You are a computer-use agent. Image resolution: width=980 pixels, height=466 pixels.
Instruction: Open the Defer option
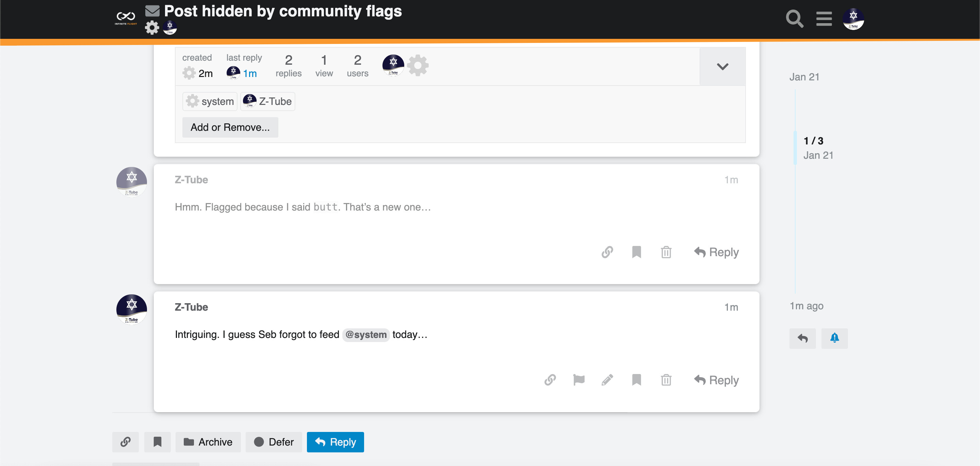point(274,441)
